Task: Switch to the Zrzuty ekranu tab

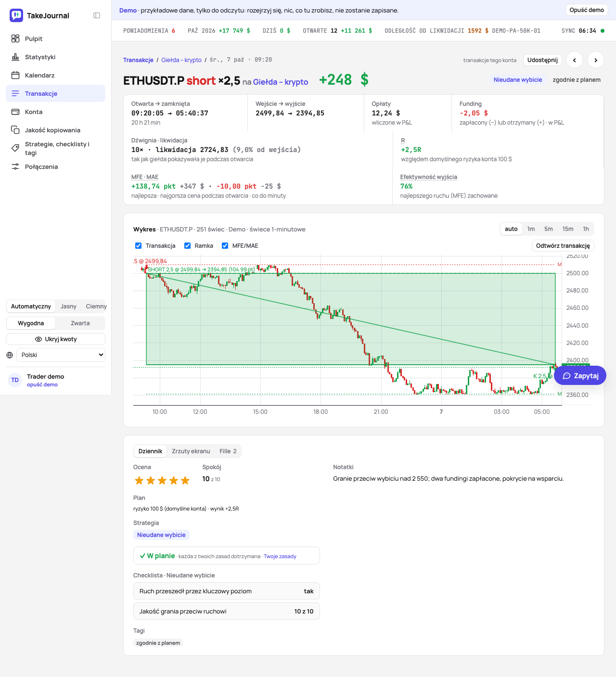Action: tap(191, 451)
